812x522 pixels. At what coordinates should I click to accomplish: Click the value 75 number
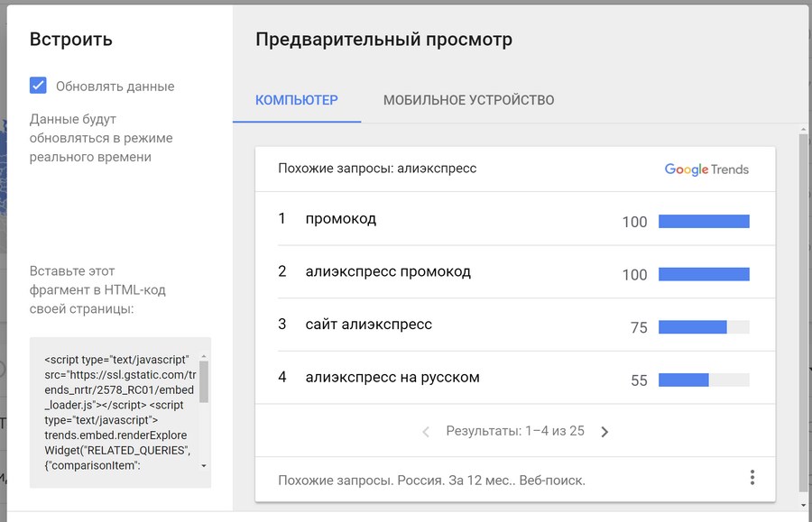tap(639, 327)
